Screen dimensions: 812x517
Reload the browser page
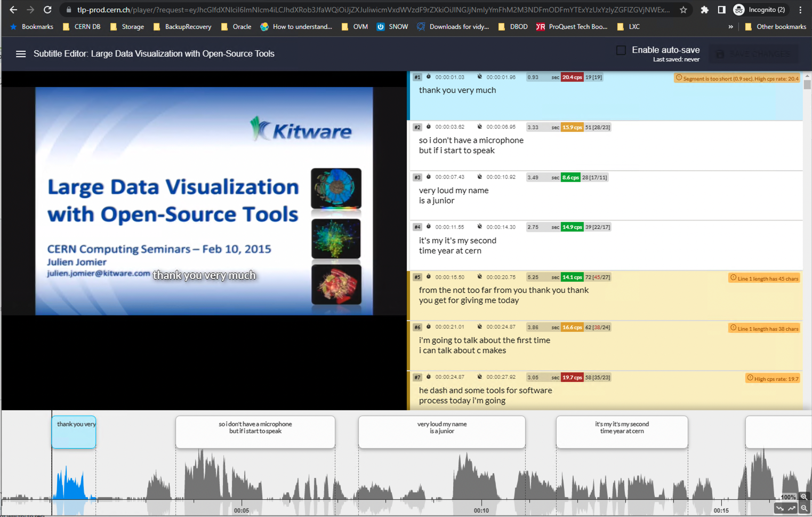47,10
